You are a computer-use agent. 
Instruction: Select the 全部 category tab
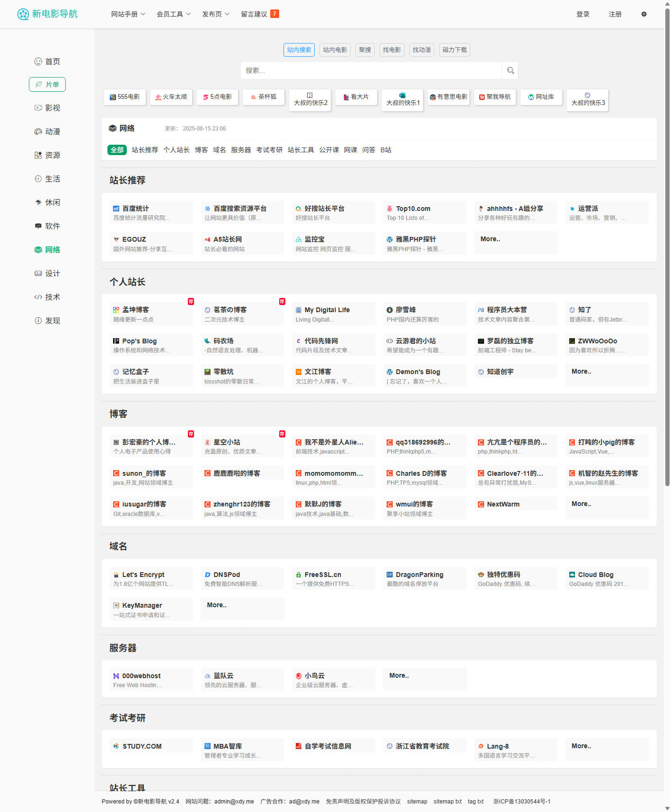117,150
